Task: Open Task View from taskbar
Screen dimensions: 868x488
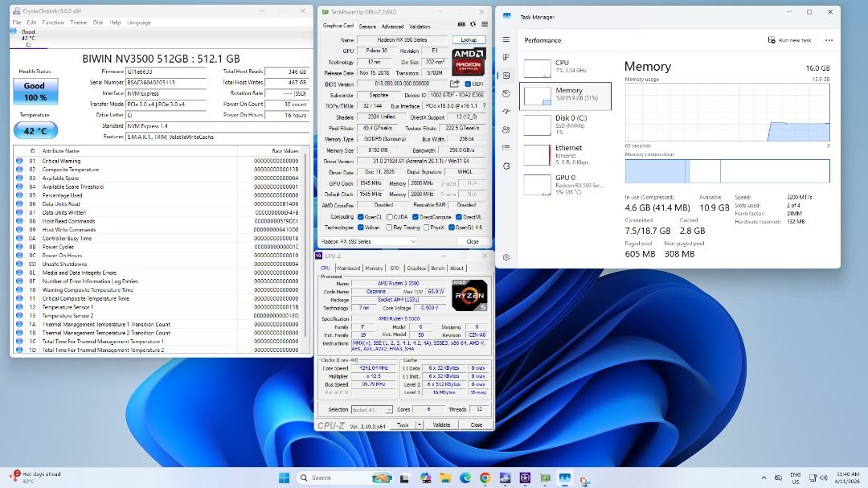Action: point(404,478)
